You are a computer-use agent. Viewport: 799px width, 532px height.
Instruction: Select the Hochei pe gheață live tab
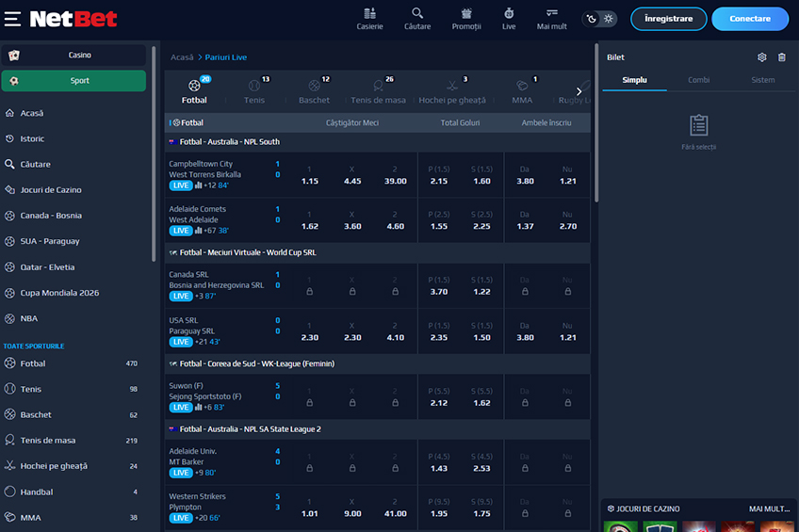[452, 90]
